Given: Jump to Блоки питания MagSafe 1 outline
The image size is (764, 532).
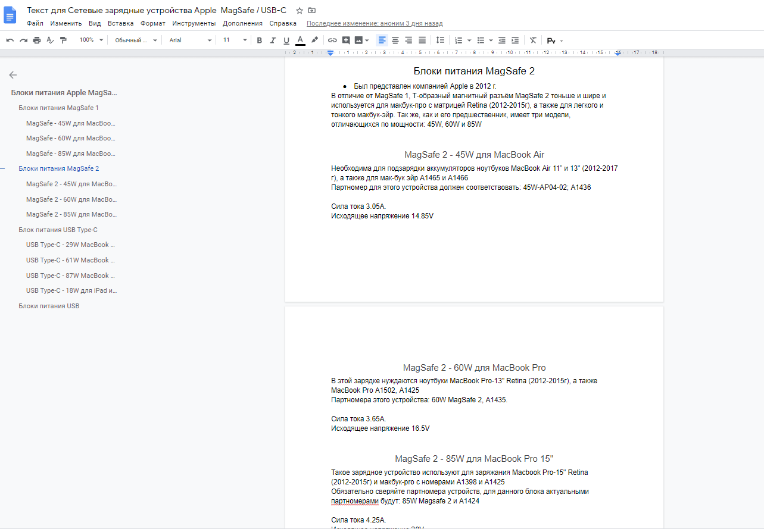Looking at the screenshot, I should click(x=58, y=108).
